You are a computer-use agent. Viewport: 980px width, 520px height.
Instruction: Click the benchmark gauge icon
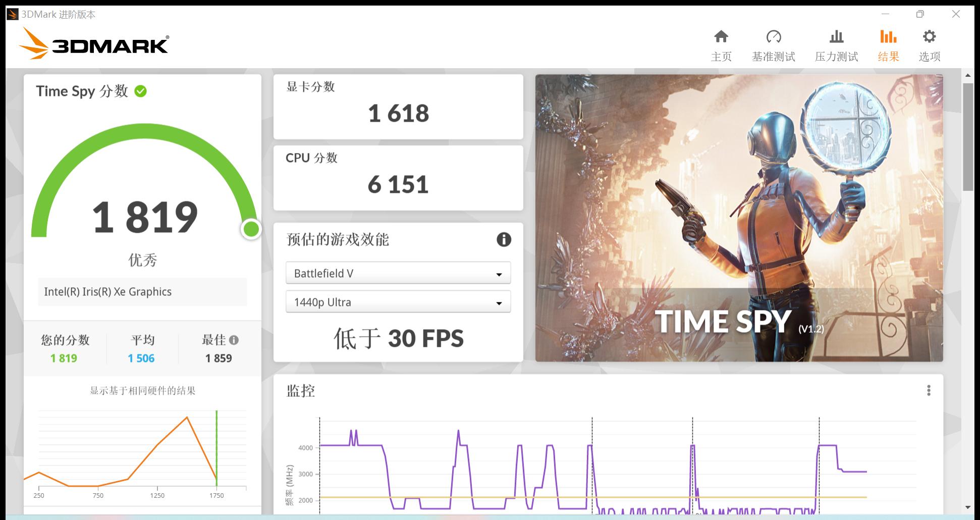[774, 36]
